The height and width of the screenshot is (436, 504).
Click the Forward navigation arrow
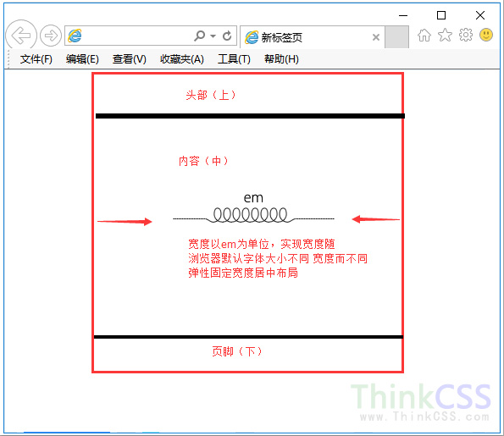click(x=51, y=36)
